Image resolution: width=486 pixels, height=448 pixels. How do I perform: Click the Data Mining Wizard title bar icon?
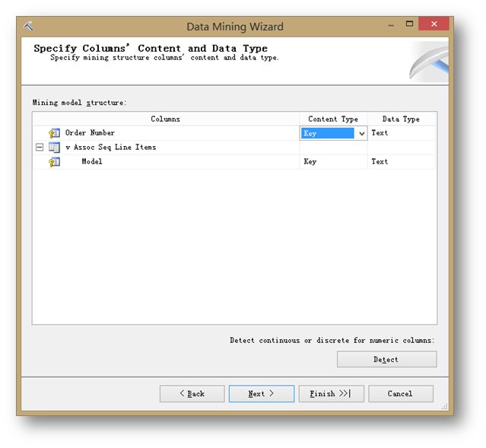click(x=28, y=26)
